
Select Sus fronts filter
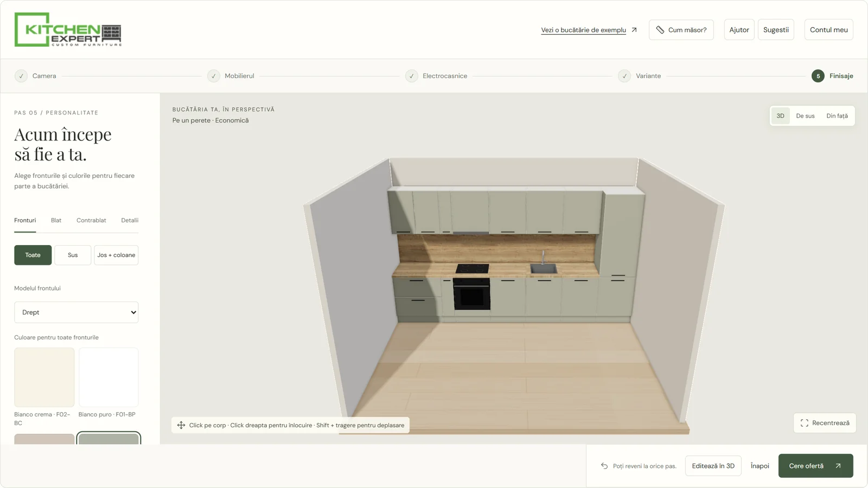(x=73, y=255)
